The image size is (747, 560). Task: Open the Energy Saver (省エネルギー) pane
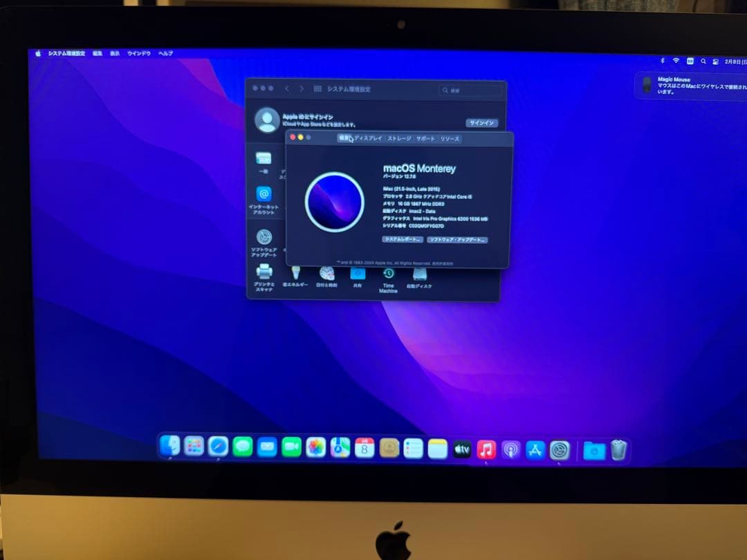tap(295, 274)
